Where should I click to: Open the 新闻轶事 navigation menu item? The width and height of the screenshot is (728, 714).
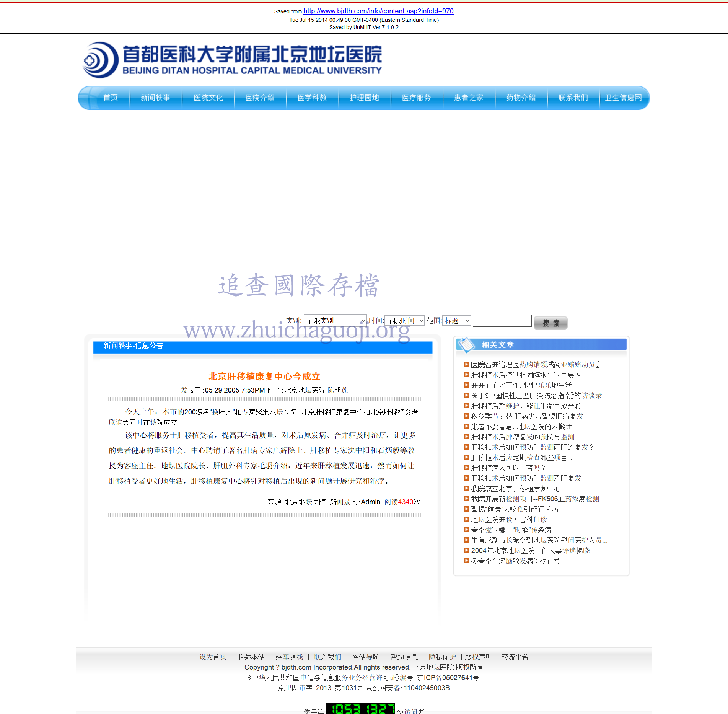(x=155, y=98)
